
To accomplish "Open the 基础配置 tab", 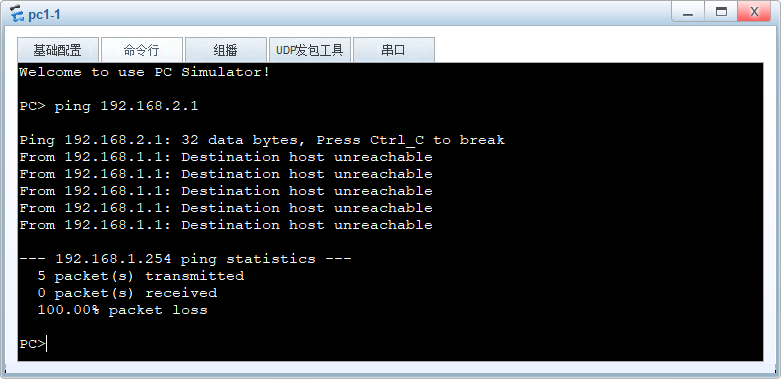I will pyautogui.click(x=58, y=50).
